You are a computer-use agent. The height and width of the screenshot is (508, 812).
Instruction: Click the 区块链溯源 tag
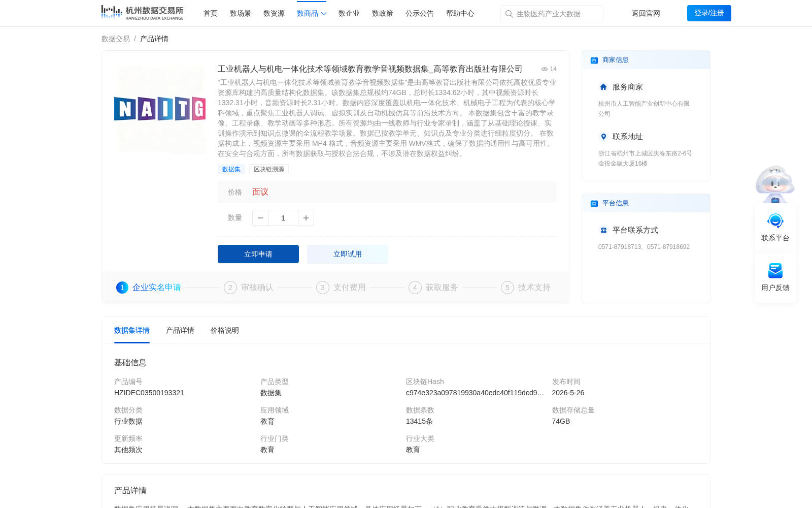coord(269,169)
